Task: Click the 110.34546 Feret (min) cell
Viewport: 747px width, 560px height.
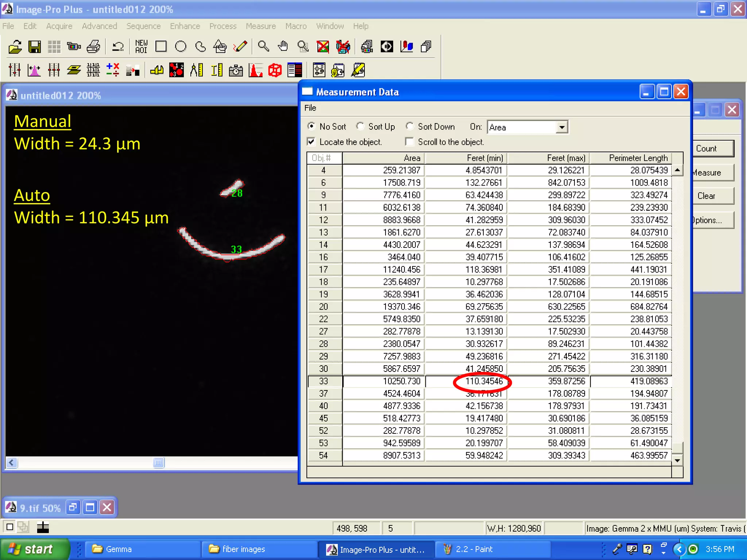Action: tap(466, 381)
